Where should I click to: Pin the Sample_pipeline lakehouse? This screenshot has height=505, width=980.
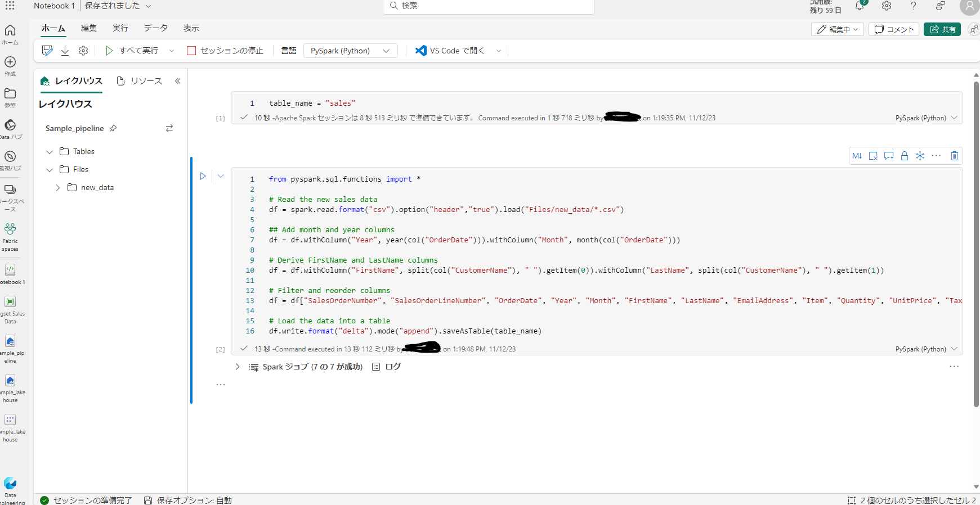pyautogui.click(x=113, y=128)
